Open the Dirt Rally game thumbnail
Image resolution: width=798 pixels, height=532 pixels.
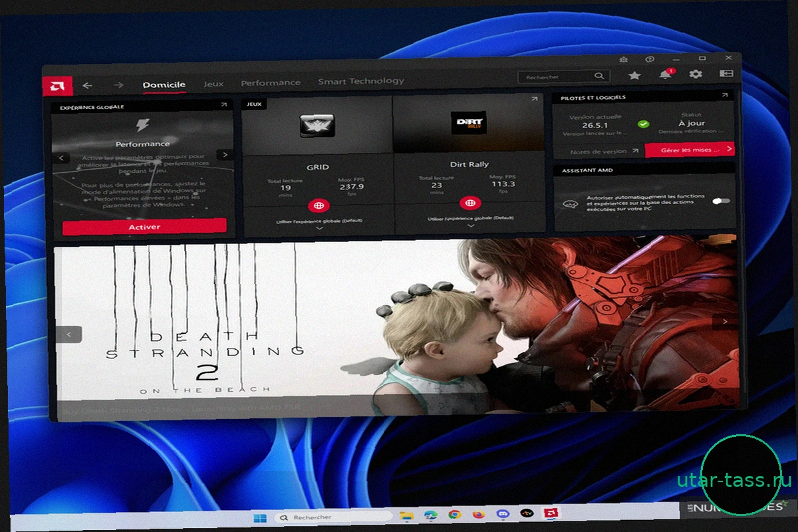pos(468,122)
